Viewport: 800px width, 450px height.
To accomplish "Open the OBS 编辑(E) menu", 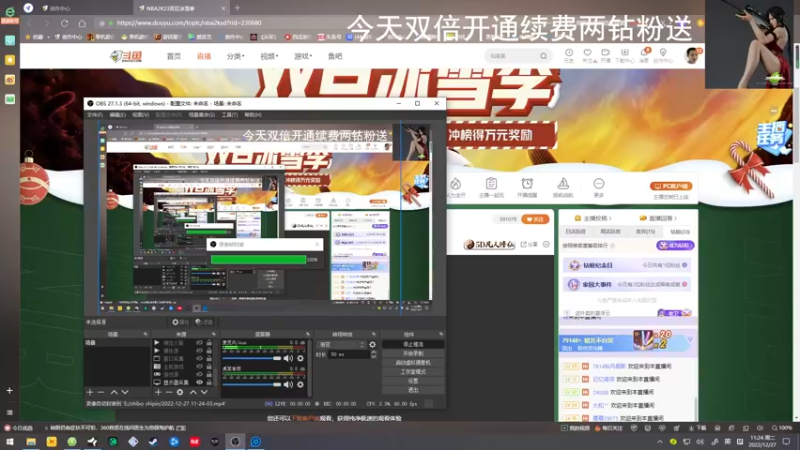I will click(117, 115).
